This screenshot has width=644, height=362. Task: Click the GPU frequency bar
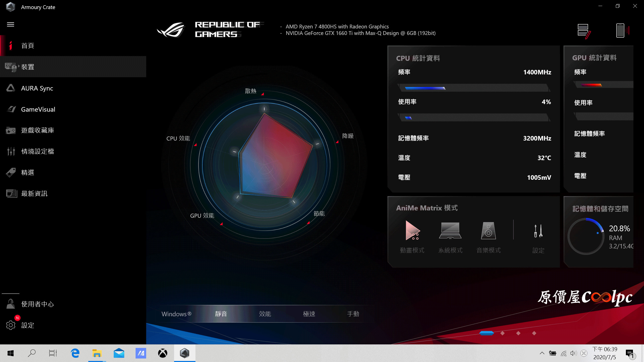604,85
